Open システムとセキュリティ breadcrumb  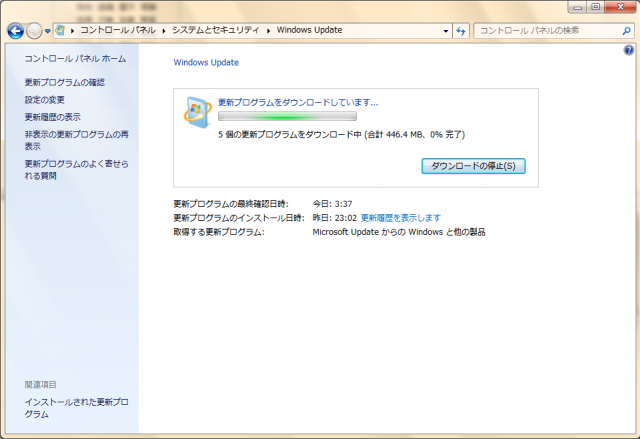[x=216, y=30]
